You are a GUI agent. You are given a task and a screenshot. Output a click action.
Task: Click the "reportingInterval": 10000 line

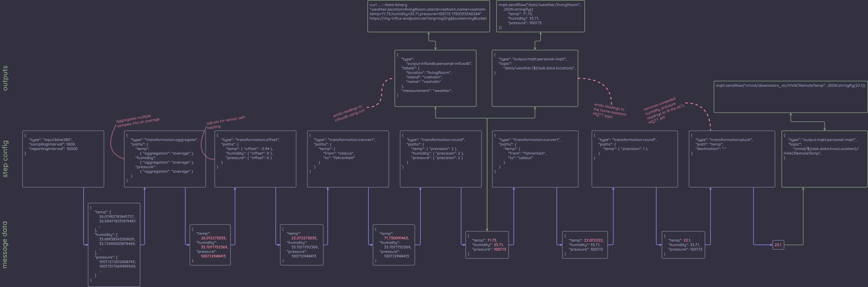[53, 149]
